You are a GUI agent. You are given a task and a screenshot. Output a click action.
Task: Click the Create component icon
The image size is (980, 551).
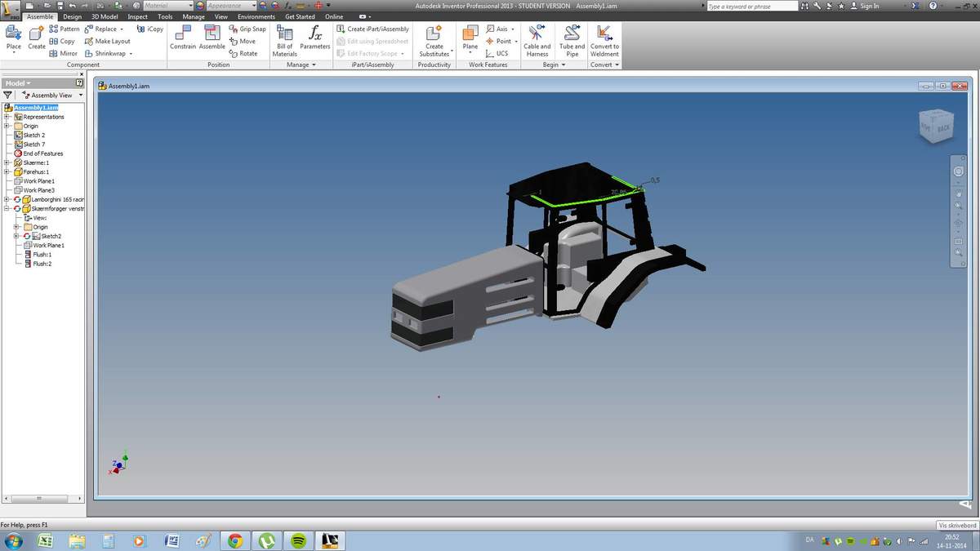(37, 38)
